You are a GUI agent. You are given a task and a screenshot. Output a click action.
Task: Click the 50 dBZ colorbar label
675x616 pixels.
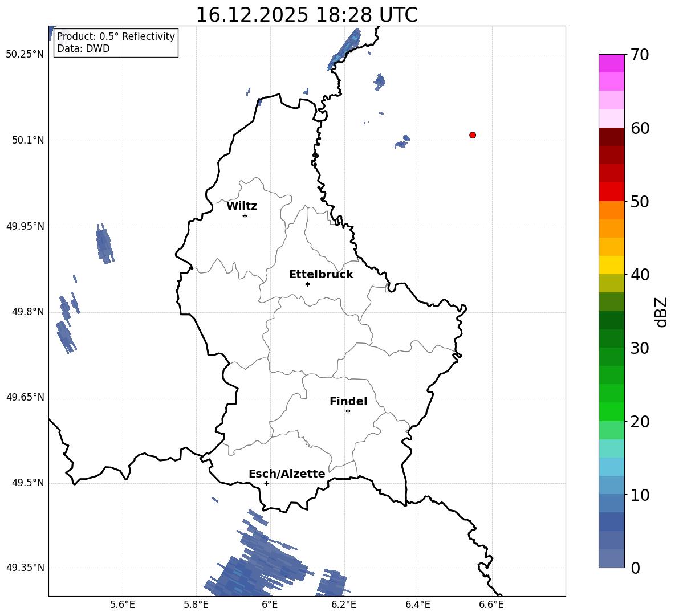point(640,201)
